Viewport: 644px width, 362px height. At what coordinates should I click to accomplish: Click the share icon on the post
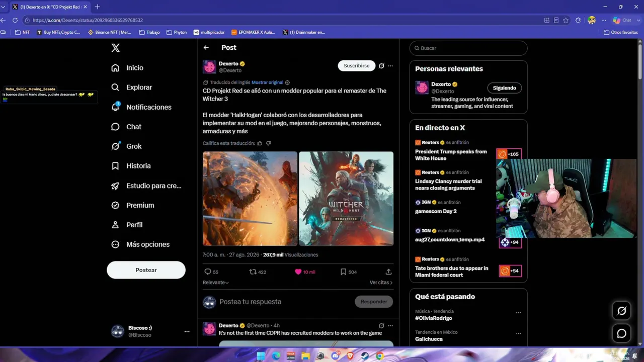coord(388,271)
